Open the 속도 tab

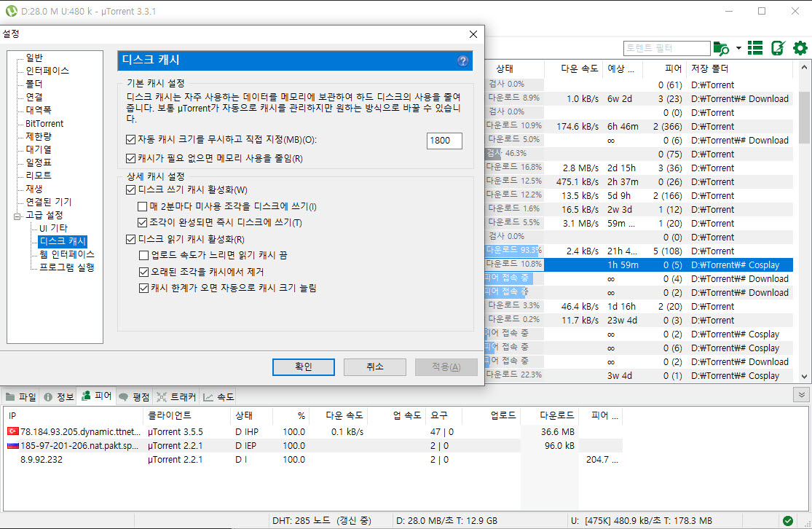point(218,397)
